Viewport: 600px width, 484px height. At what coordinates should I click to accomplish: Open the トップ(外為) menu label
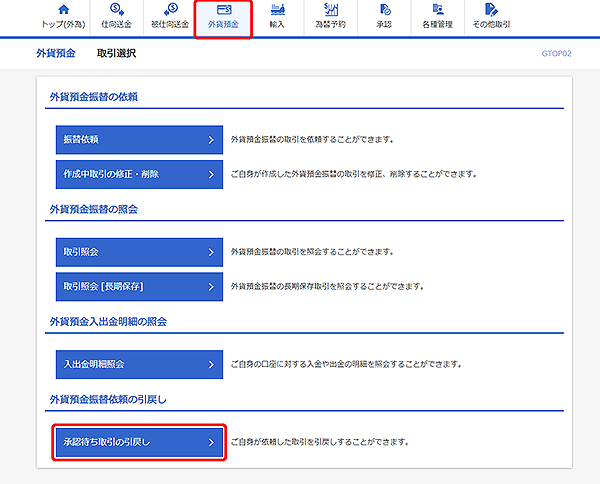click(63, 24)
